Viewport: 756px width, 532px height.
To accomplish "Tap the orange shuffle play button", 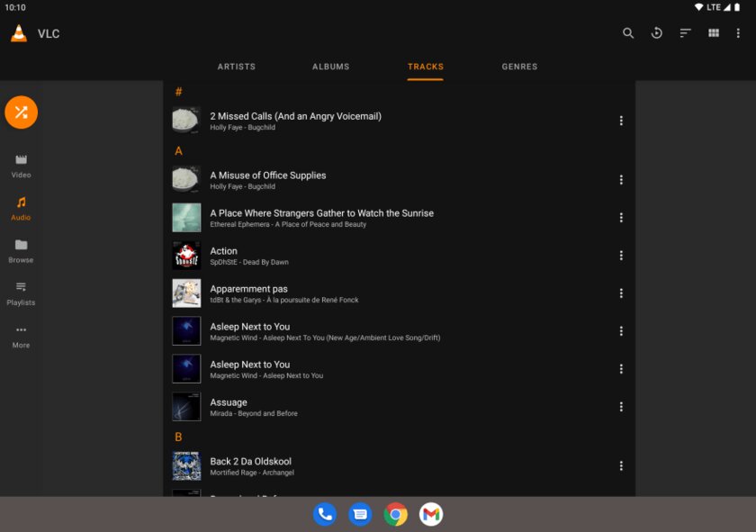I will [x=21, y=113].
